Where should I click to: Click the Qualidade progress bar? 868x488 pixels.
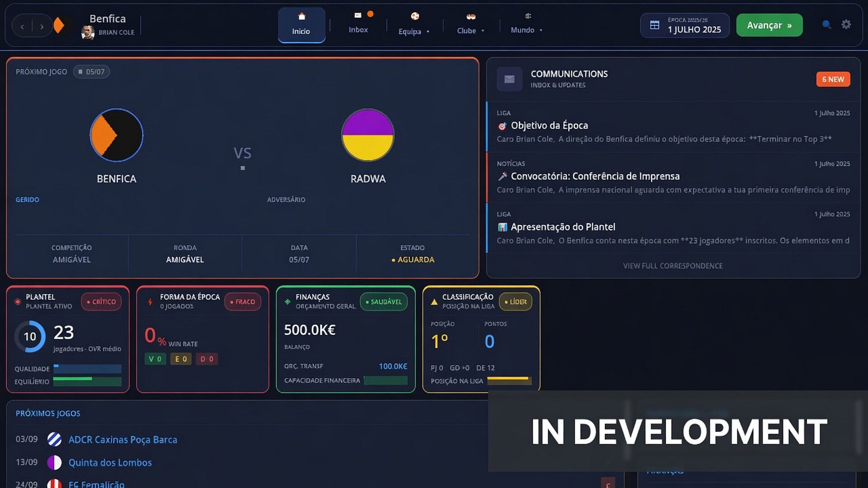tap(87, 369)
